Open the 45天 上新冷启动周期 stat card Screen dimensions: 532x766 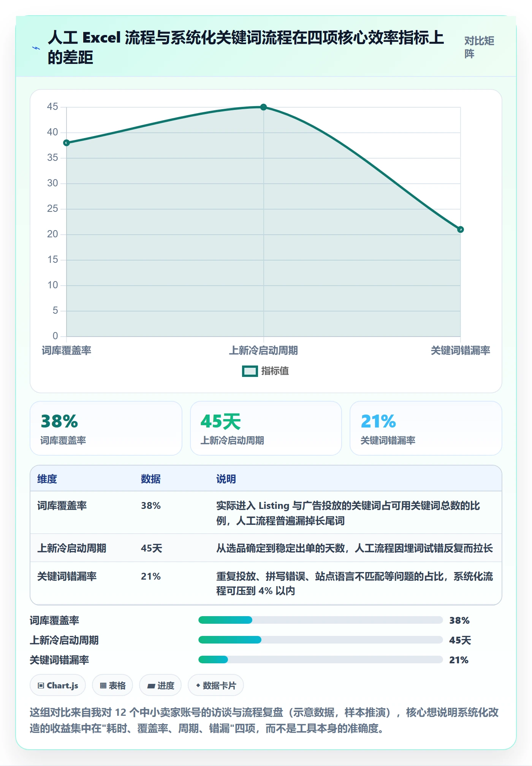[x=266, y=428]
